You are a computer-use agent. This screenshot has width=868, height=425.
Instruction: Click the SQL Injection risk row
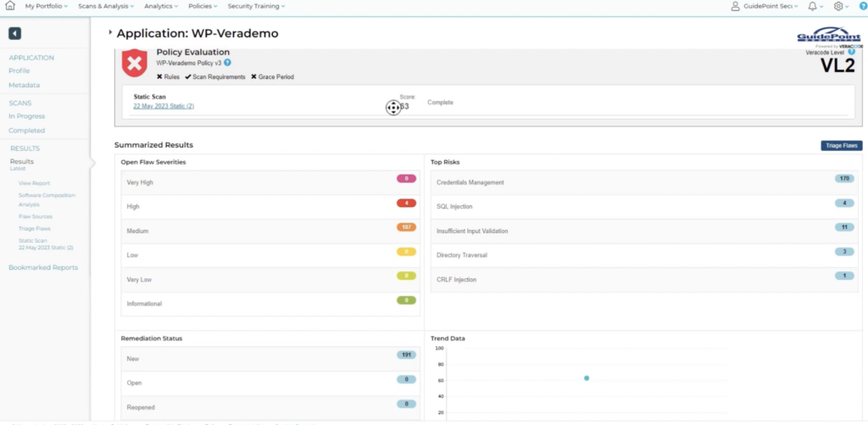(644, 207)
